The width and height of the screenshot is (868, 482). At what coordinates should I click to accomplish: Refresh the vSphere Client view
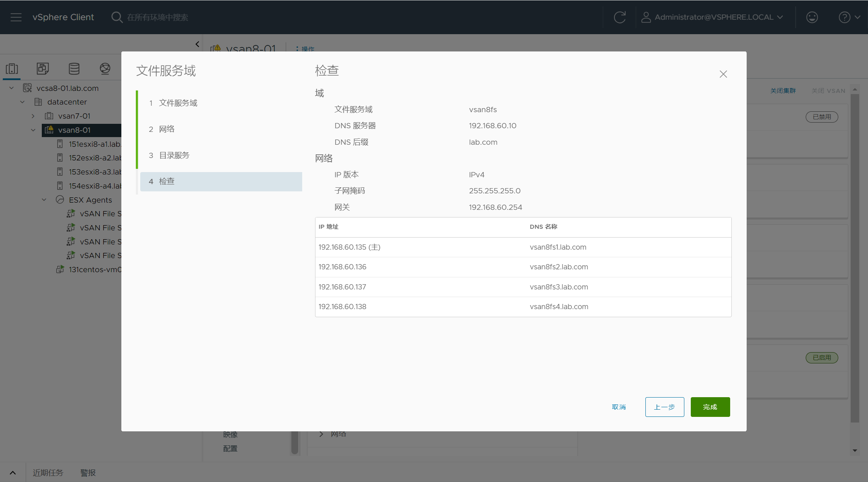620,17
